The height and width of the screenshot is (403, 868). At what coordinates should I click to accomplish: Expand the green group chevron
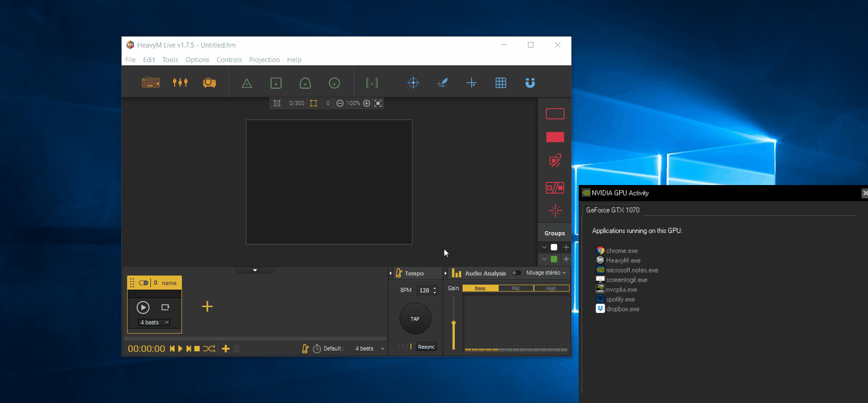[x=544, y=259]
